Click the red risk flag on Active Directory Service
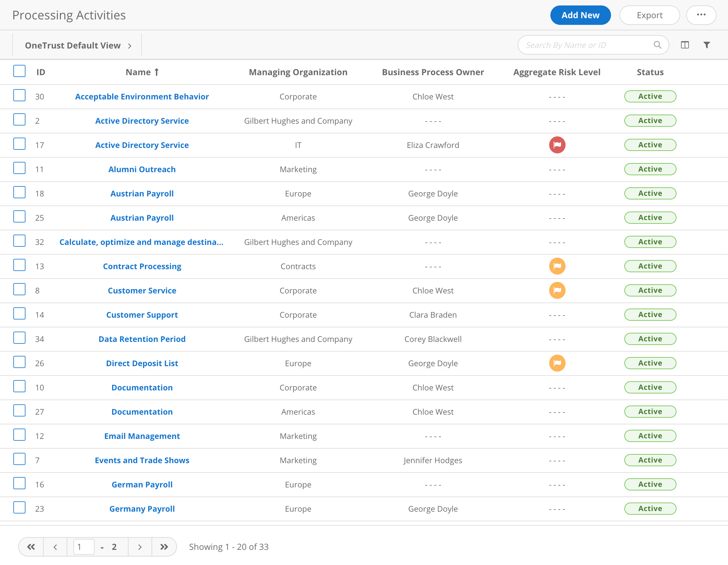The height and width of the screenshot is (565, 728). 557,145
